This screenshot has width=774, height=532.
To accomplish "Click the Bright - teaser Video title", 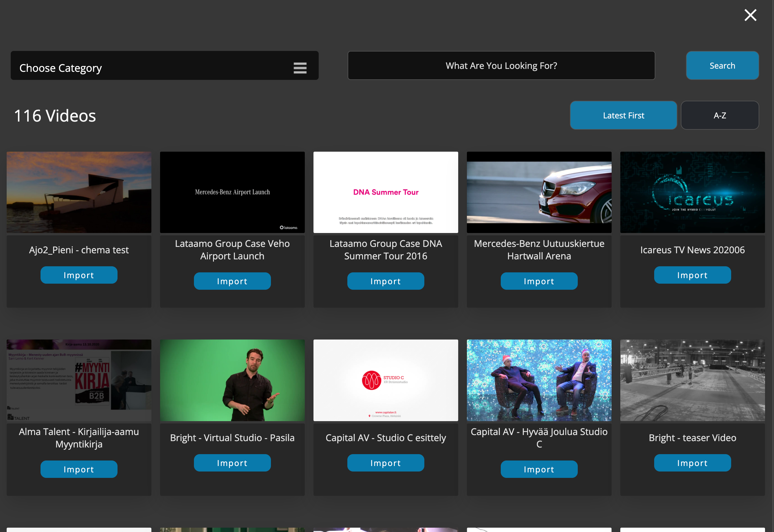I will pos(692,438).
